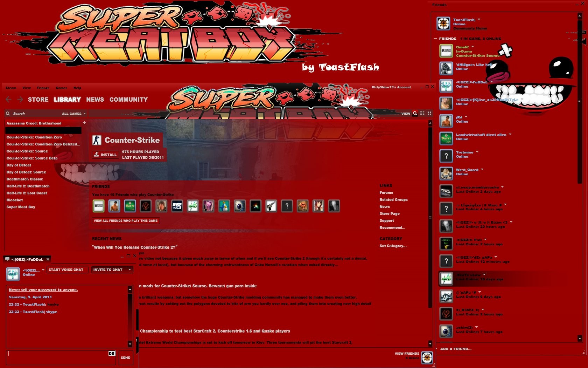
Task: Click the search magnifier icon in the library toolbar
Action: pos(415,113)
